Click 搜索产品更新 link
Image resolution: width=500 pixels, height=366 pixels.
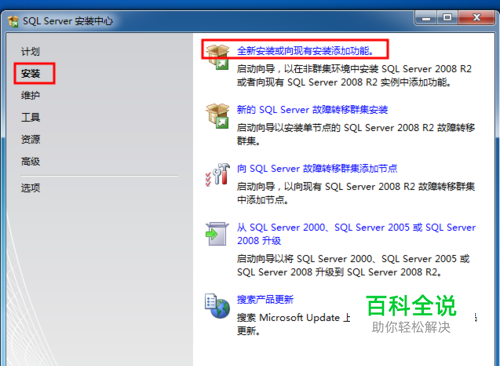click(x=265, y=300)
